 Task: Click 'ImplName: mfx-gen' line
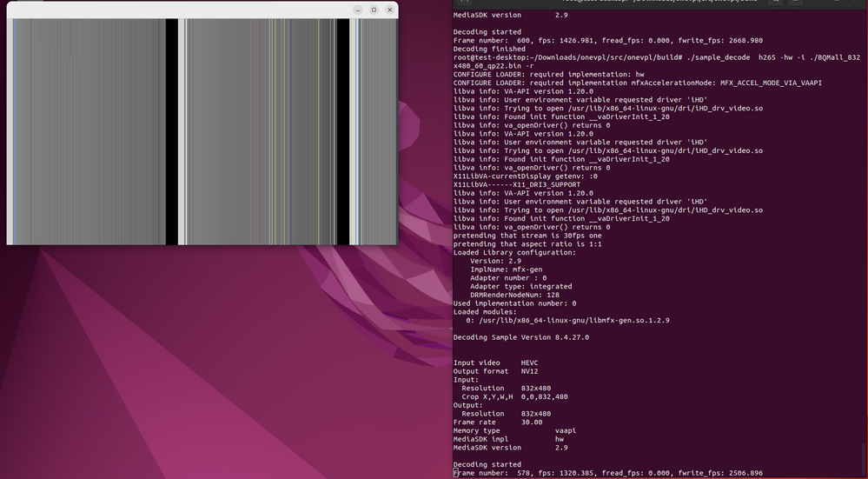pyautogui.click(x=506, y=269)
